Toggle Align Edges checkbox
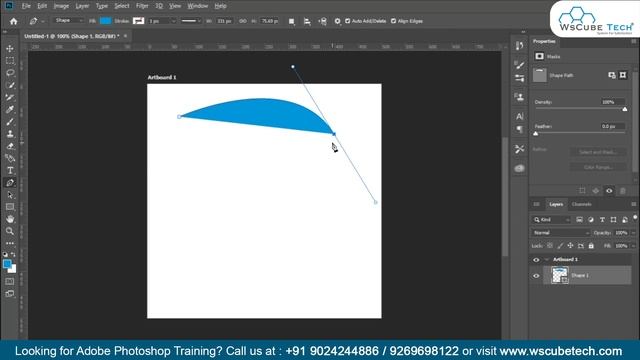The width and height of the screenshot is (640, 360). (x=393, y=21)
